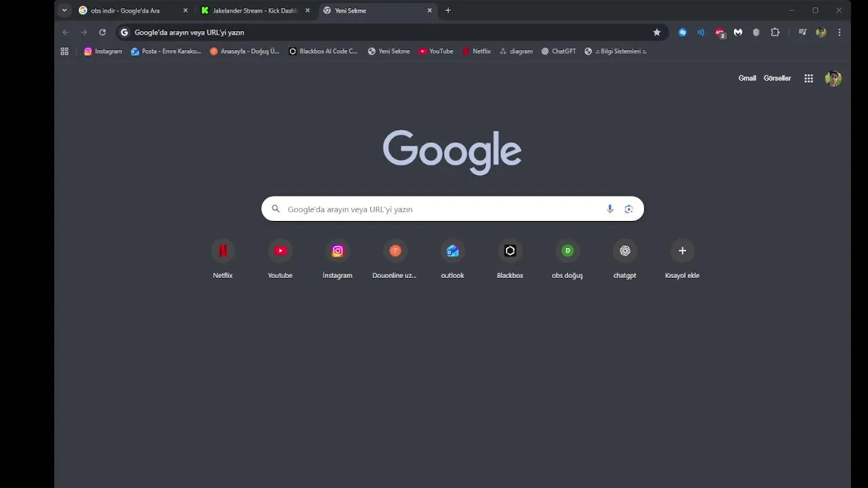Close the obs indir tab
This screenshot has width=868, height=488.
(x=185, y=10)
